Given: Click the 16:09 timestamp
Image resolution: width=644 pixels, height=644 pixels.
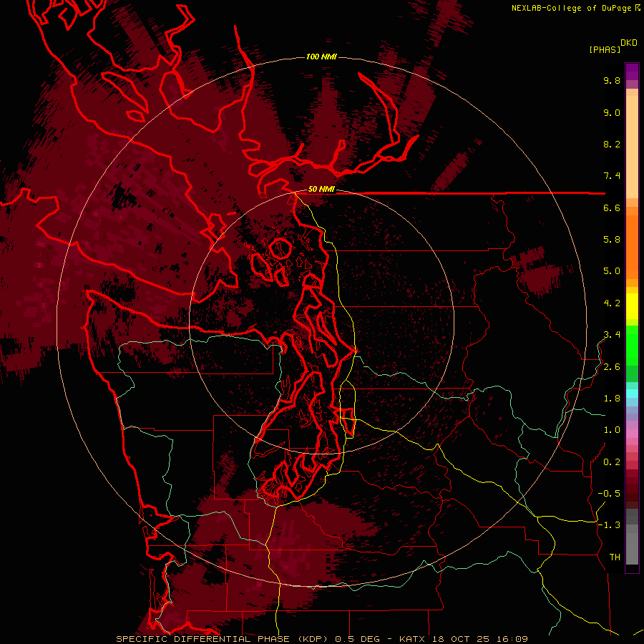Looking at the screenshot, I should point(511,639).
